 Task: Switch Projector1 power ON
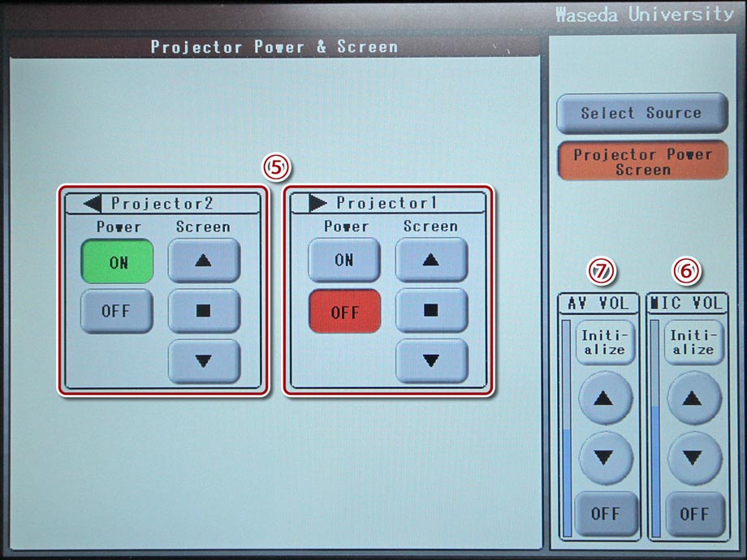[x=344, y=261]
